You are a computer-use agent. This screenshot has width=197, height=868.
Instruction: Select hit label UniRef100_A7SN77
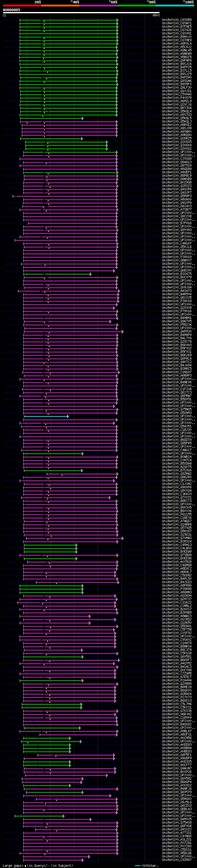coord(177,210)
